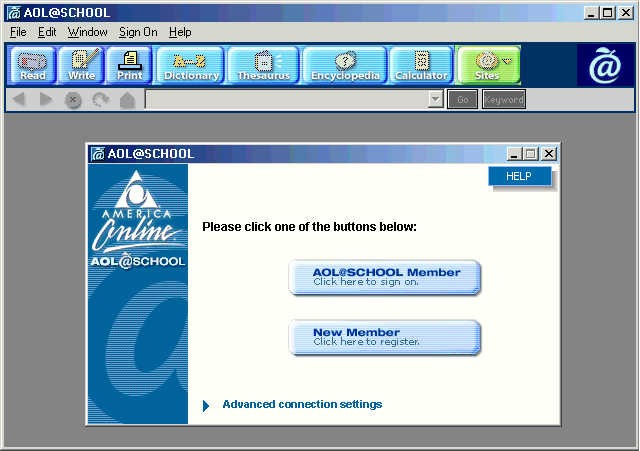Click the AOL @ logo at toolbar right

coord(605,65)
